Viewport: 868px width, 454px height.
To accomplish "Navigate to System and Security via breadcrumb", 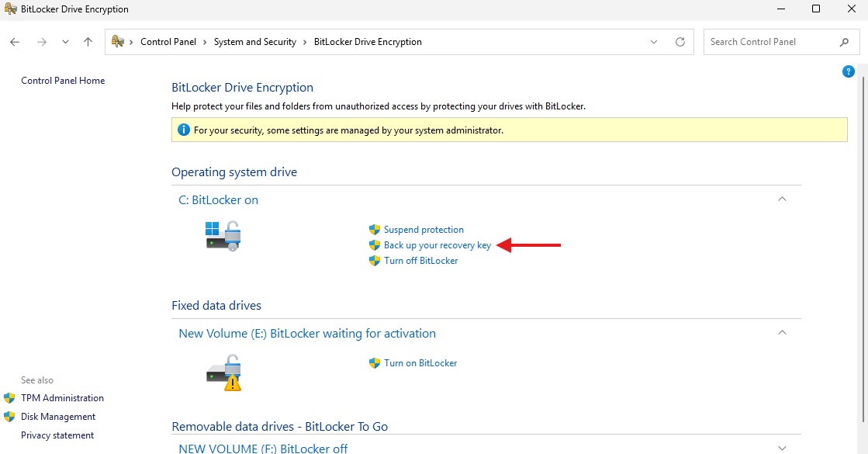I will click(254, 41).
